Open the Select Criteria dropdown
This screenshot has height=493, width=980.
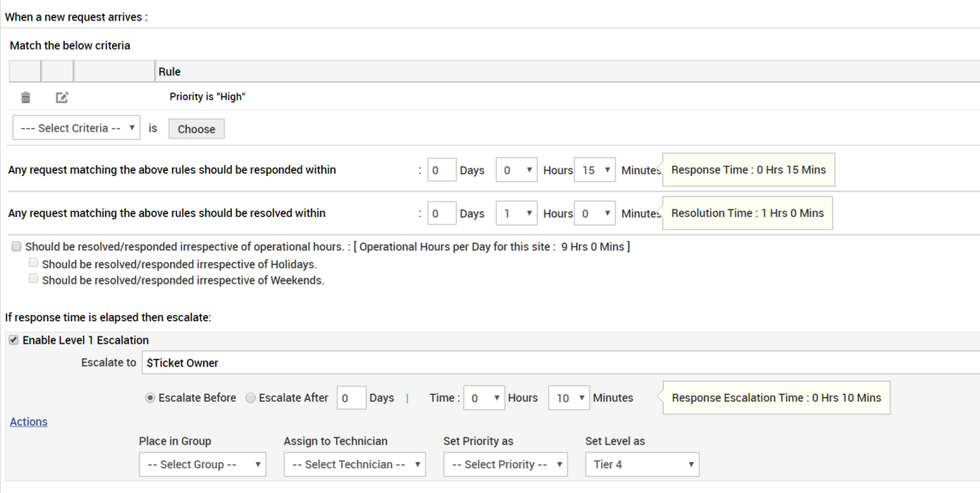(x=77, y=128)
